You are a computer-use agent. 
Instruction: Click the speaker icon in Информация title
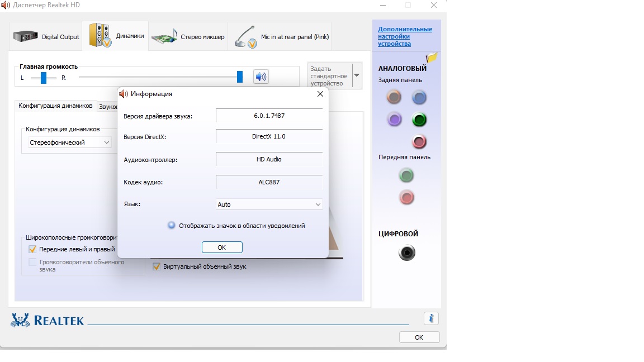tap(123, 94)
